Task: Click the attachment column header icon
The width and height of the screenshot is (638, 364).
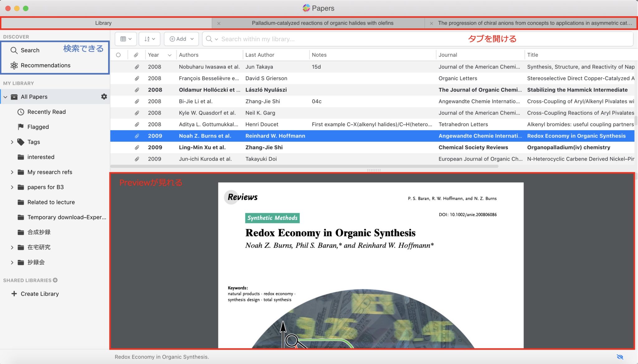Action: (136, 55)
